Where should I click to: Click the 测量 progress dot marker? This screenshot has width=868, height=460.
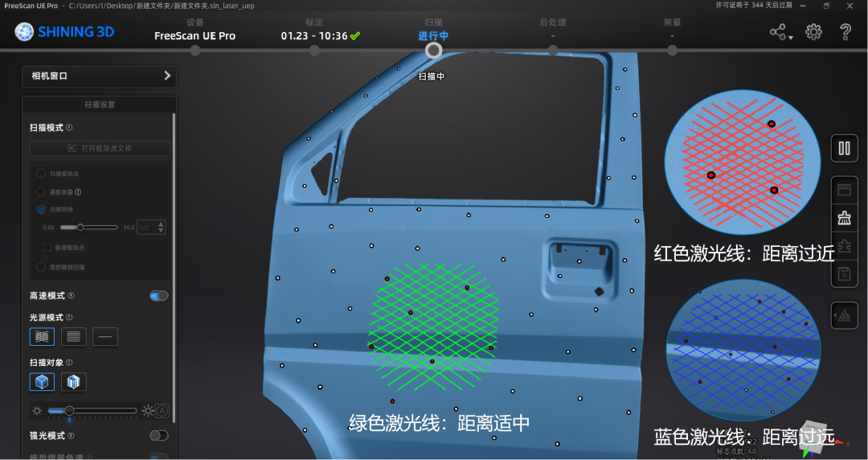(x=672, y=51)
